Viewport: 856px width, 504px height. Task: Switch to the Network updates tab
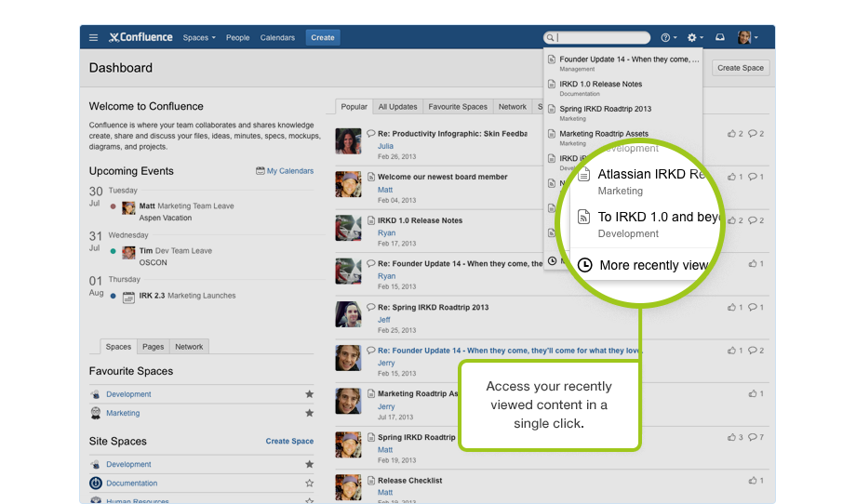click(512, 107)
